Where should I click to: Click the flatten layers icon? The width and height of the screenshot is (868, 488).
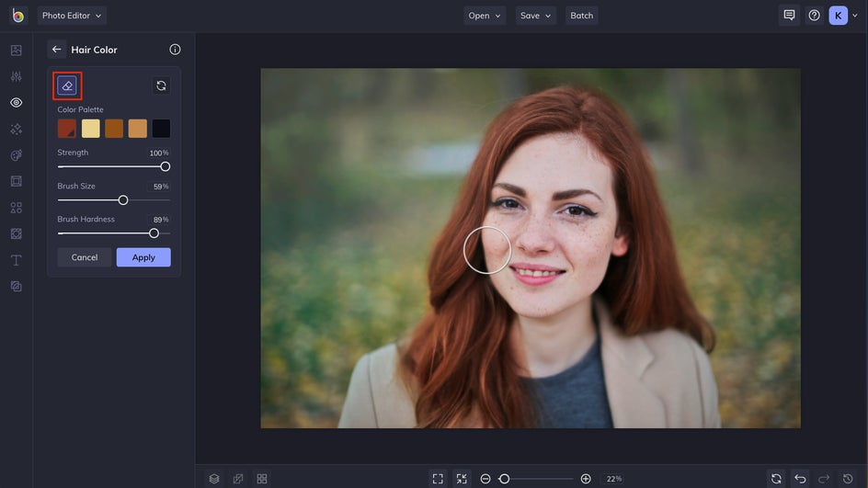[x=238, y=479]
